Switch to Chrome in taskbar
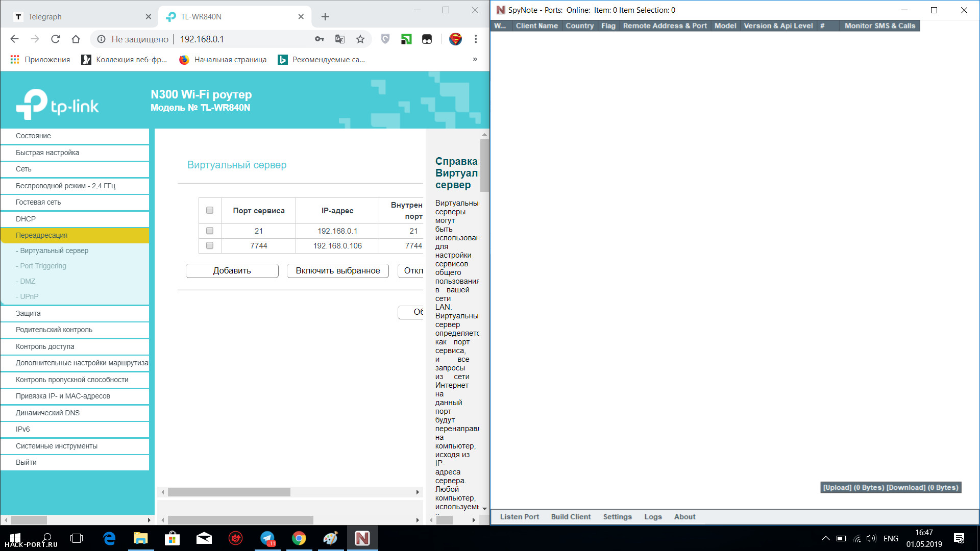980x551 pixels. point(299,538)
